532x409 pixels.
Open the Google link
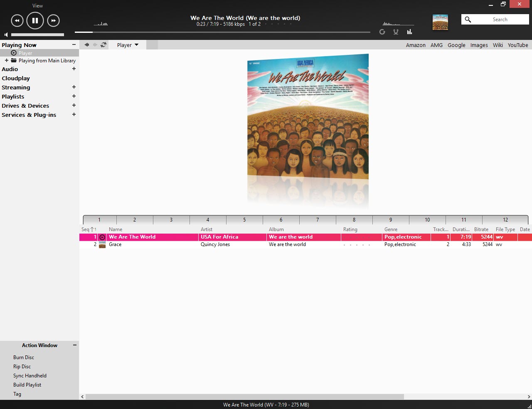click(456, 45)
